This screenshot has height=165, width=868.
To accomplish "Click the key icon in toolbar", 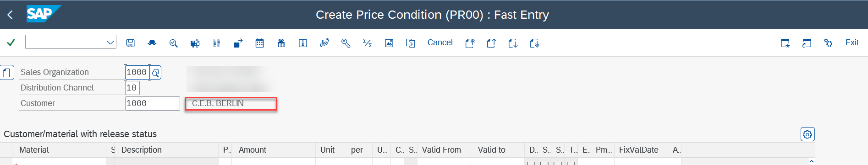I will 346,43.
